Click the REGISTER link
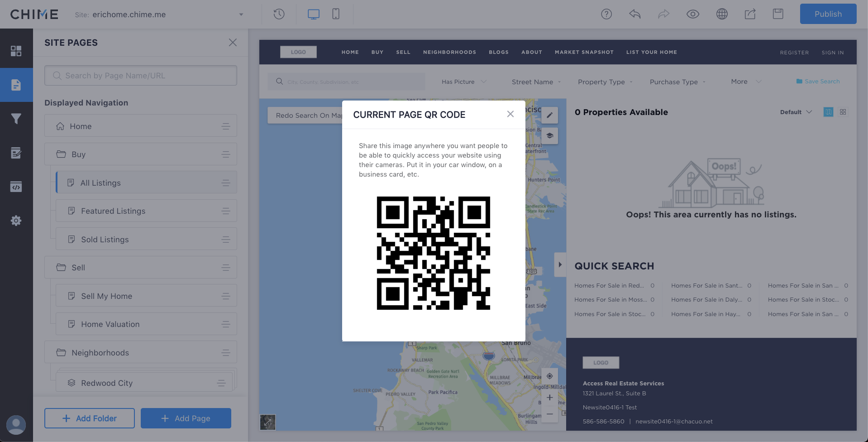The width and height of the screenshot is (868, 442). click(x=794, y=53)
